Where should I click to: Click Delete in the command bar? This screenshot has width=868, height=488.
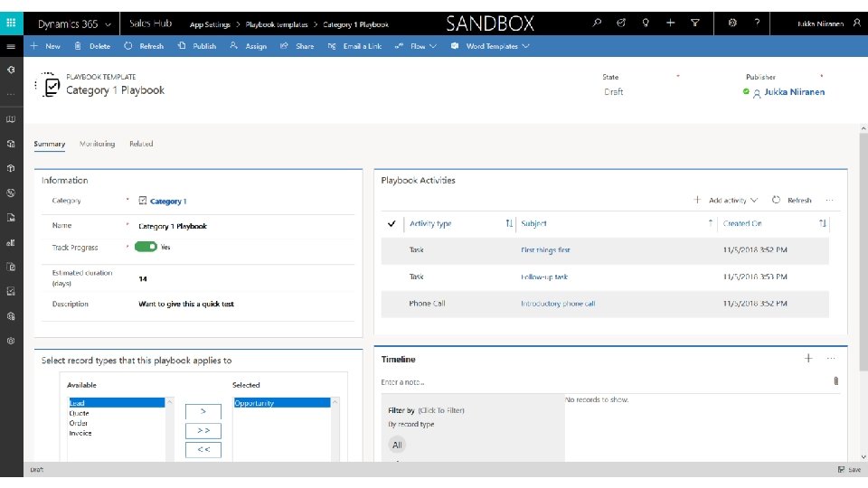[92, 46]
